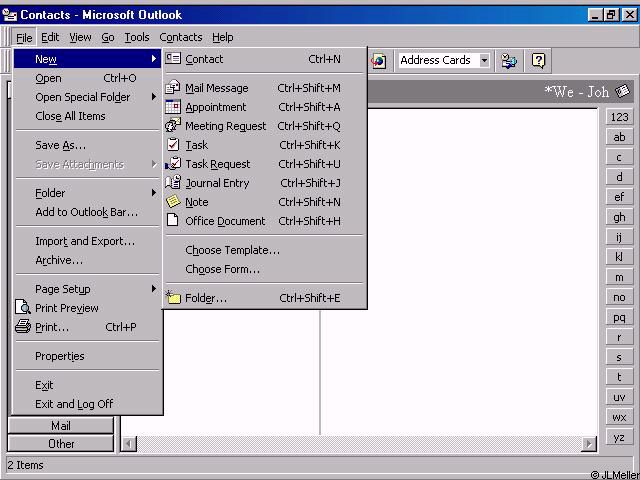Jump to yz index tab
The height and width of the screenshot is (480, 640).
(619, 437)
